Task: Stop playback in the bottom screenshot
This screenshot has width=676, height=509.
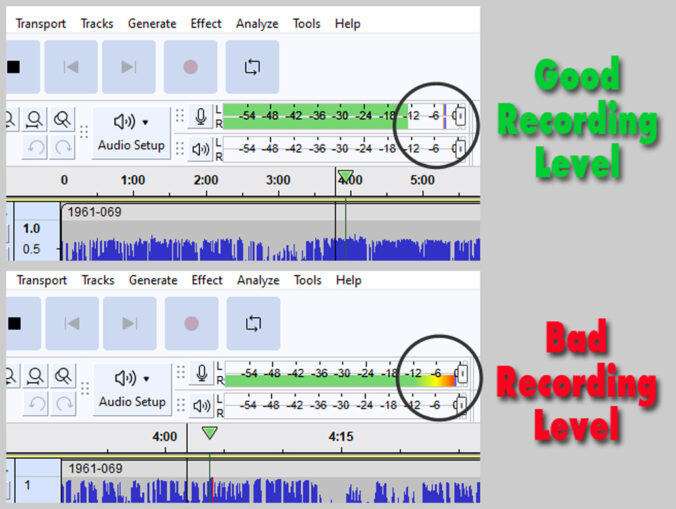Action: click(x=23, y=323)
